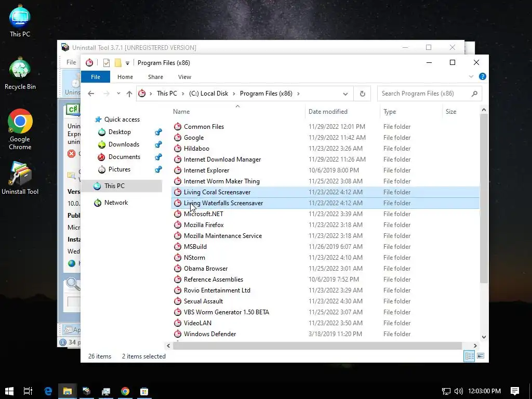Select Downloads in the navigation pane

[124, 144]
